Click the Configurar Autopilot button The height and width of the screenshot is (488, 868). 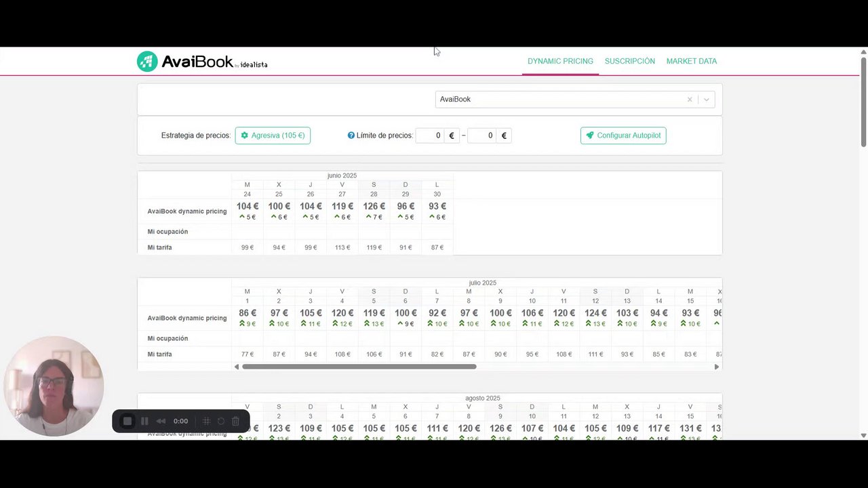pos(623,136)
